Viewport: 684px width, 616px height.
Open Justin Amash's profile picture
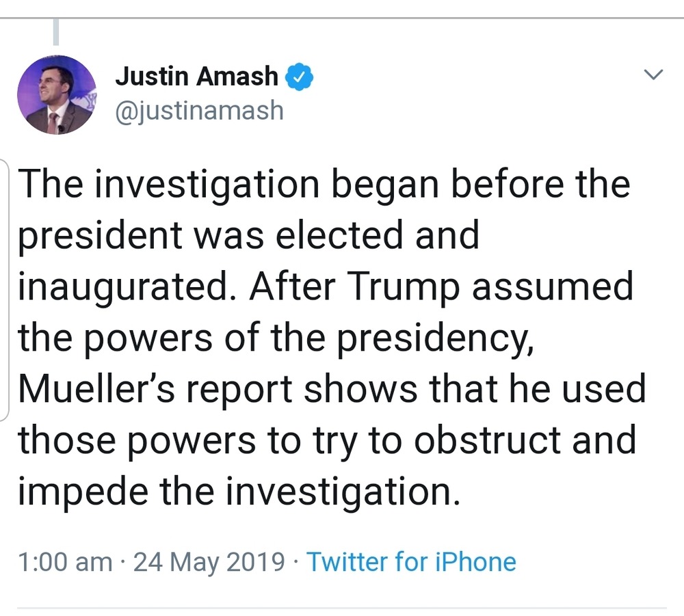coord(56,95)
